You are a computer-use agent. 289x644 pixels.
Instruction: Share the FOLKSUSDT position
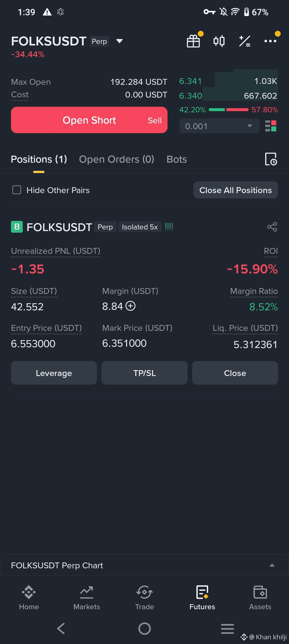click(x=272, y=227)
